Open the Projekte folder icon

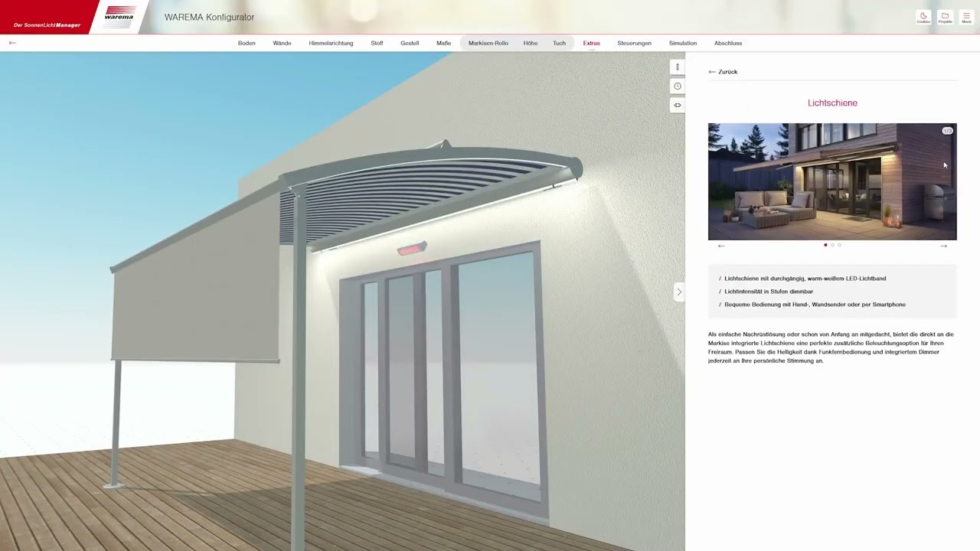coord(945,17)
